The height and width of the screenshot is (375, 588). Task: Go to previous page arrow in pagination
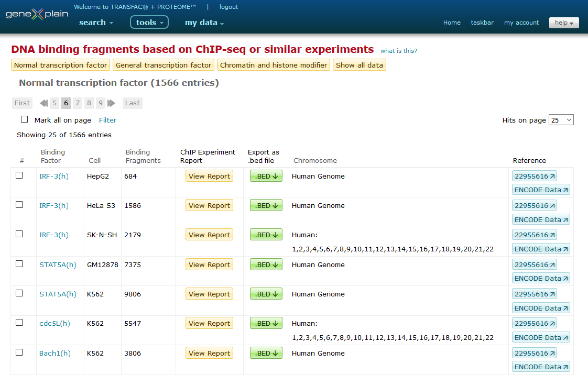click(x=43, y=103)
